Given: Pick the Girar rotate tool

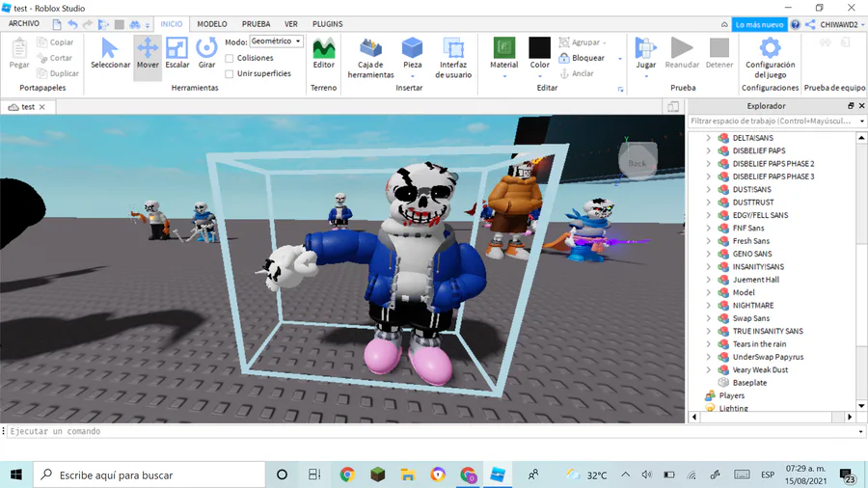Looking at the screenshot, I should point(206,54).
